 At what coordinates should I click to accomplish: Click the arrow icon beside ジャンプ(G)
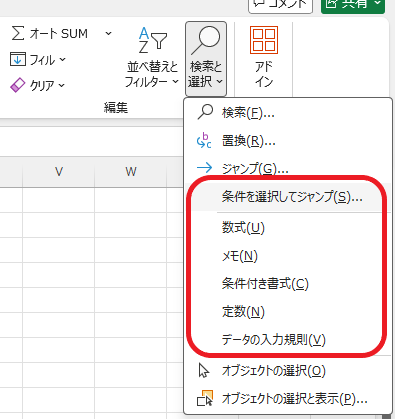pyautogui.click(x=204, y=167)
